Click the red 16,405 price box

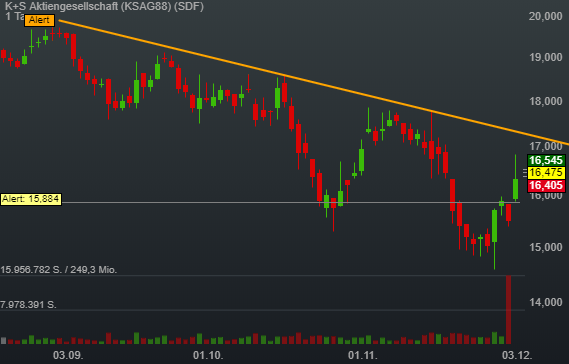point(546,185)
